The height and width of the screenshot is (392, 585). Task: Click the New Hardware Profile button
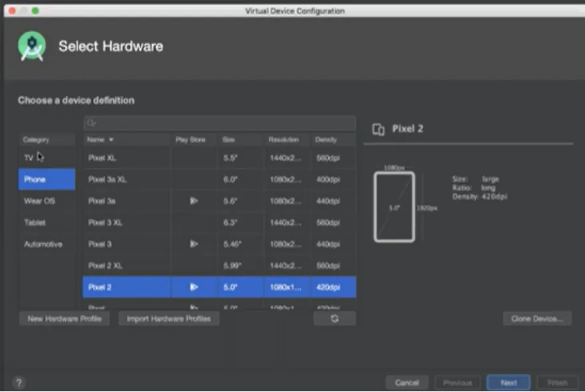65,319
